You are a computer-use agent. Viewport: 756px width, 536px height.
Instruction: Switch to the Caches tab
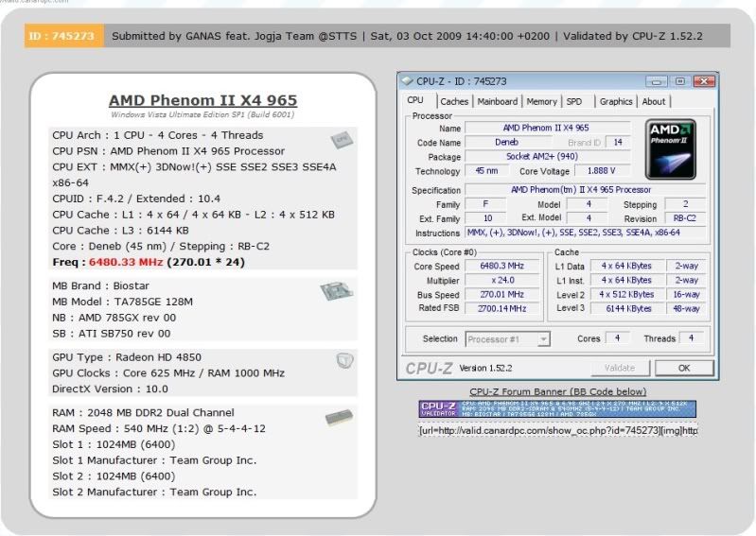pos(454,101)
